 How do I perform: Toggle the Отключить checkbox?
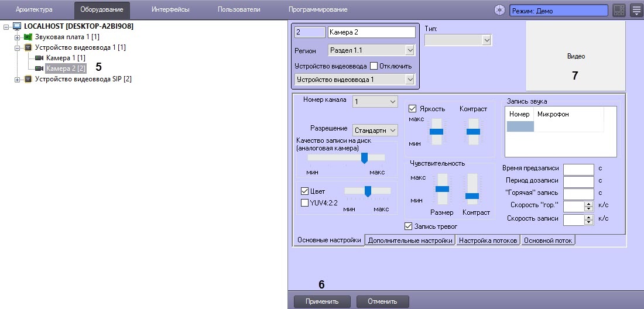click(375, 66)
